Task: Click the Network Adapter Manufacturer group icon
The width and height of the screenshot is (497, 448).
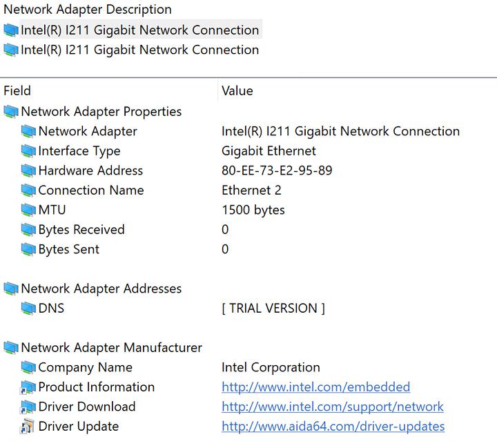Action: (x=11, y=348)
